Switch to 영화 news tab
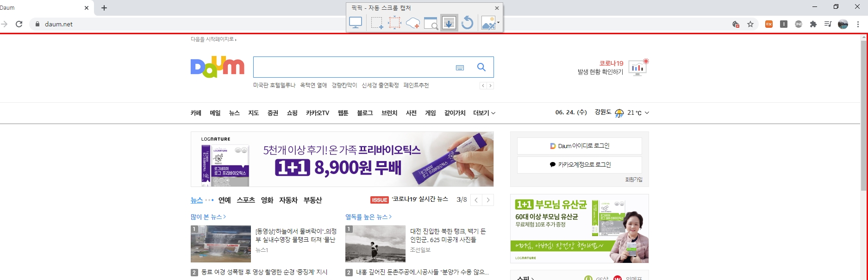This screenshot has height=280, width=868. pos(267,200)
